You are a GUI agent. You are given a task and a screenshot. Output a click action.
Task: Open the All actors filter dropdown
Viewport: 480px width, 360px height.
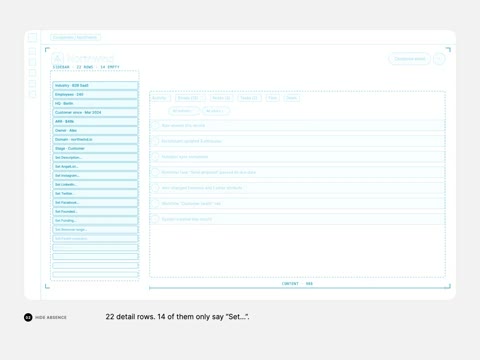tap(216, 111)
